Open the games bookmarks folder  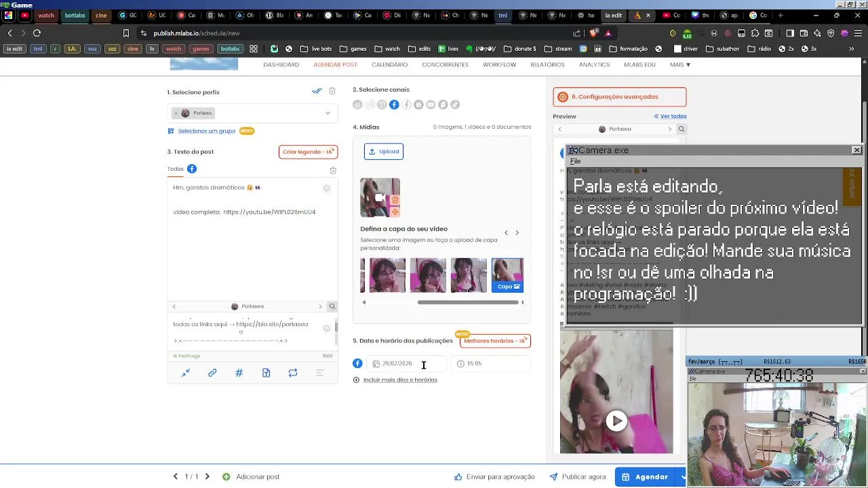tap(354, 49)
